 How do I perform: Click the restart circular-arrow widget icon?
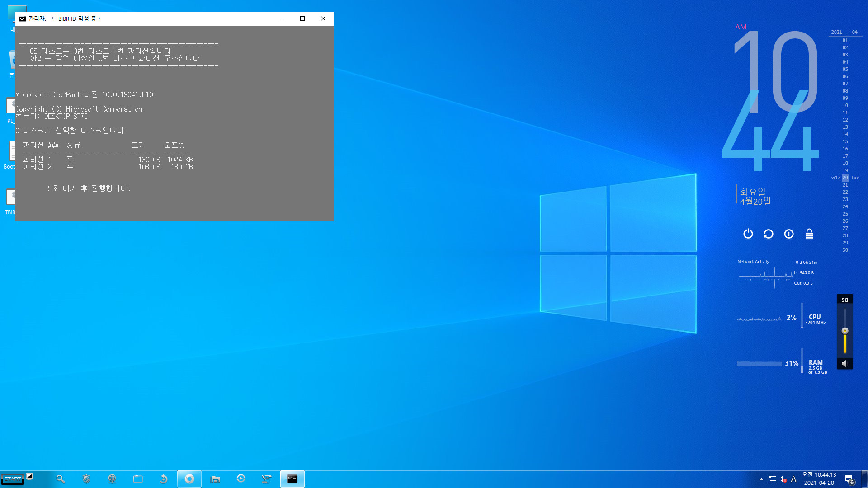pos(769,234)
